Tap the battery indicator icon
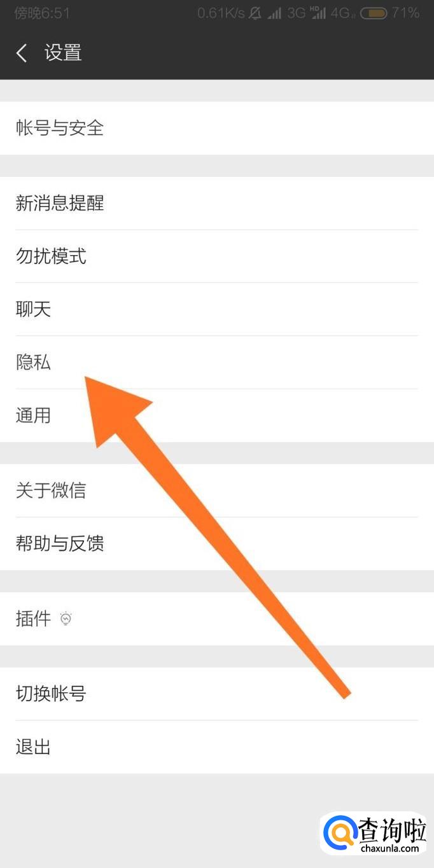434x868 pixels. pyautogui.click(x=373, y=13)
